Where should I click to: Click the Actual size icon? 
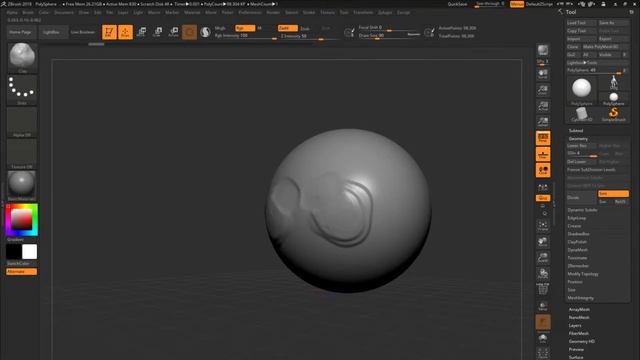[x=543, y=106]
